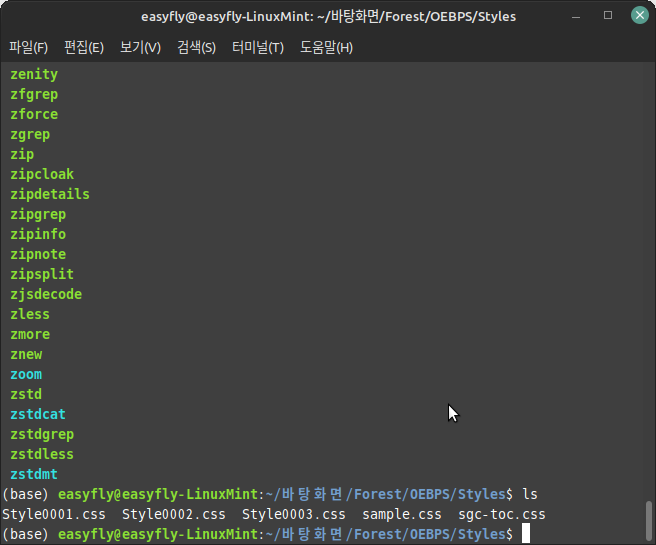Click the 'zip' entry

(22, 154)
